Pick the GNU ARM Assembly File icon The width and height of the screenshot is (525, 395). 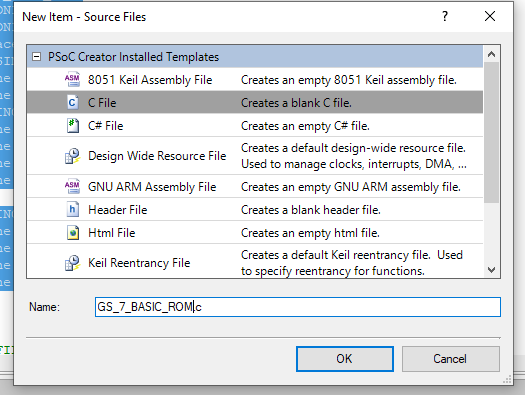(x=72, y=186)
